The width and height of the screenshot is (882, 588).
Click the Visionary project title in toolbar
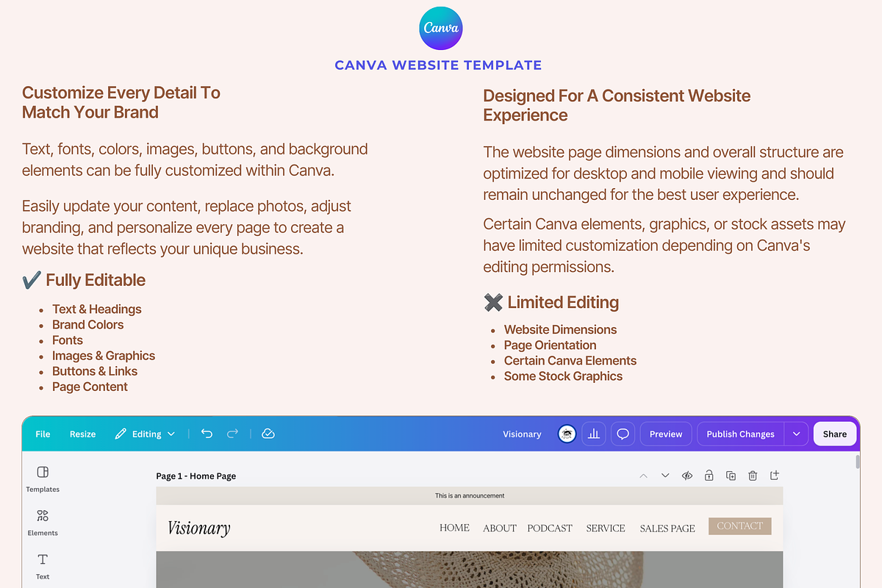point(522,434)
